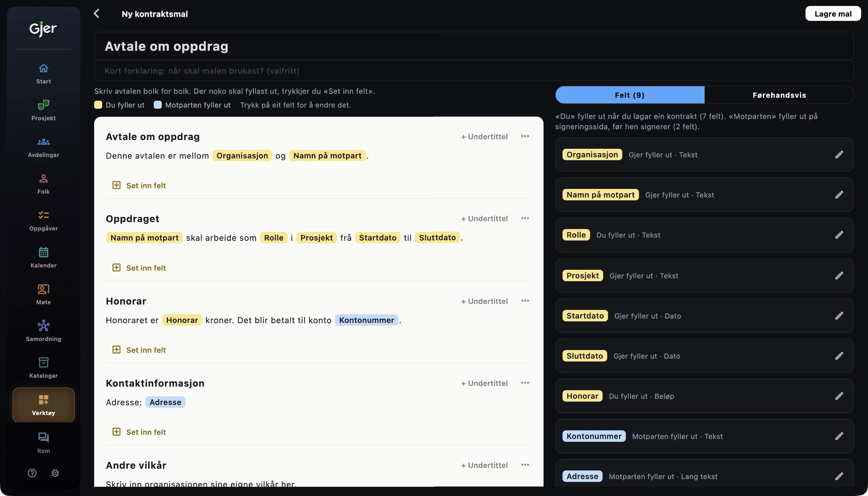
Task: Click the Gjer logo
Action: click(x=43, y=29)
